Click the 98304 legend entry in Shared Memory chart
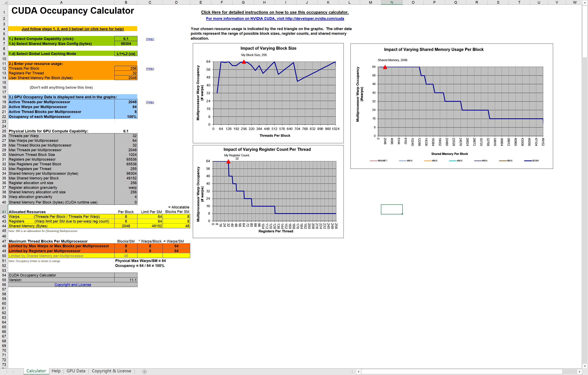The height and width of the screenshot is (375, 588). pos(531,161)
